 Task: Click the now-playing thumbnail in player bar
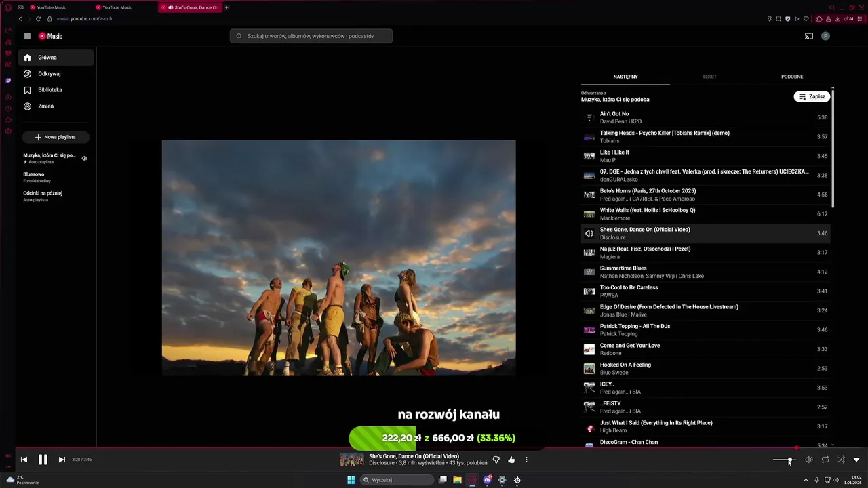pos(351,460)
